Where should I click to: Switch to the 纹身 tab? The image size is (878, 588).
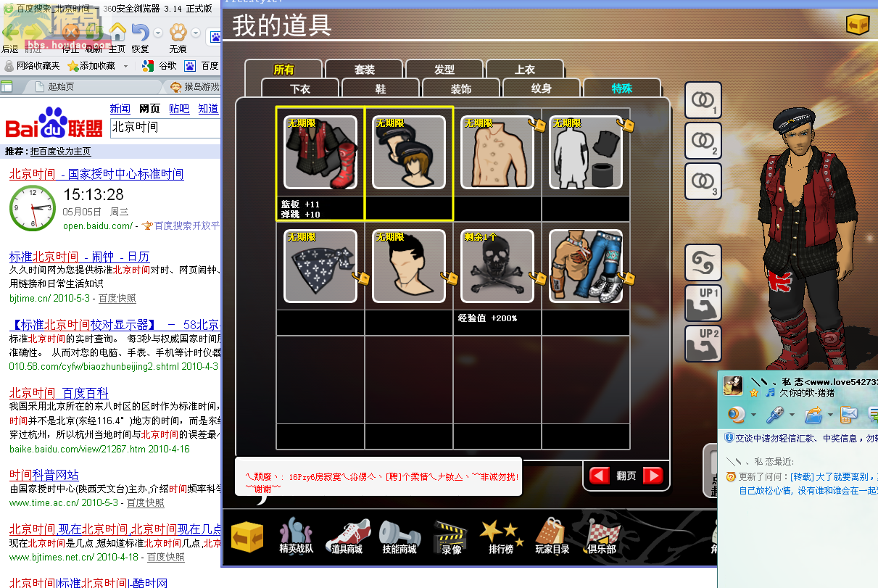click(x=542, y=88)
